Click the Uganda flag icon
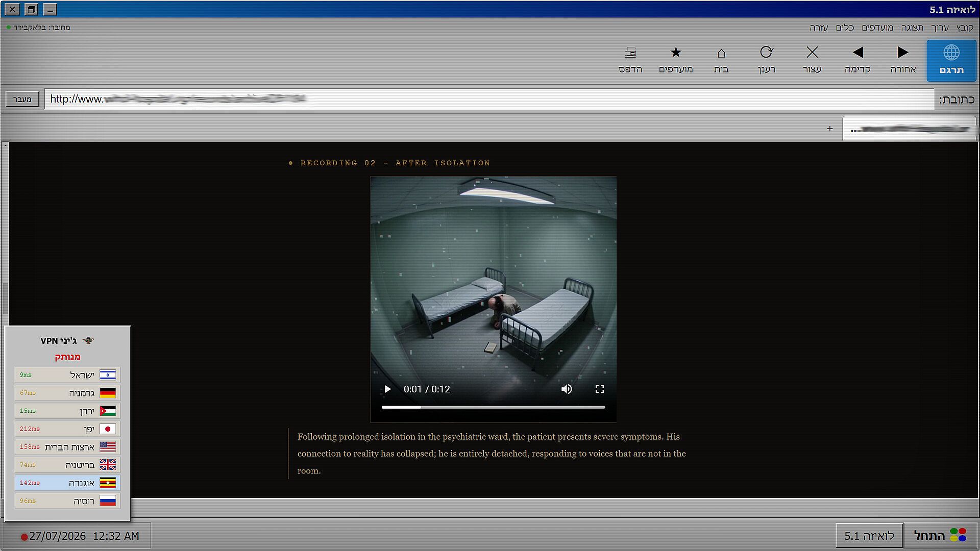The height and width of the screenshot is (551, 980). click(x=108, y=483)
